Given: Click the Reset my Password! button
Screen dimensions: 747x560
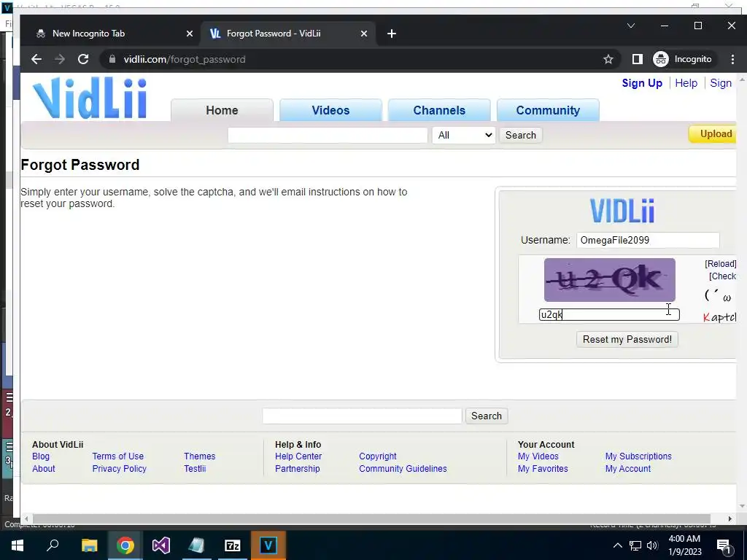Looking at the screenshot, I should pos(627,340).
